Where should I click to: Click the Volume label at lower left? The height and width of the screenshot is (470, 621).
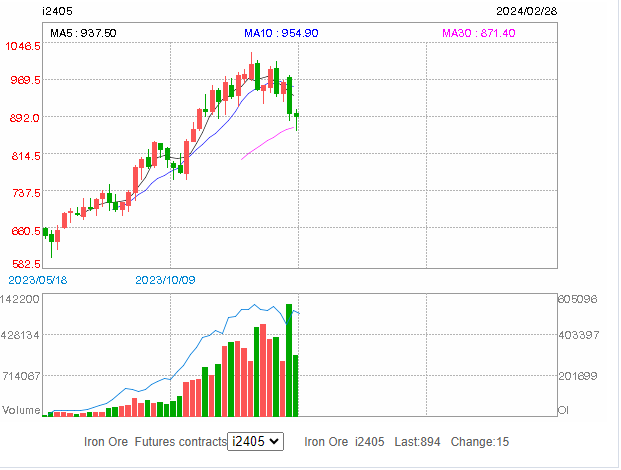(20, 410)
